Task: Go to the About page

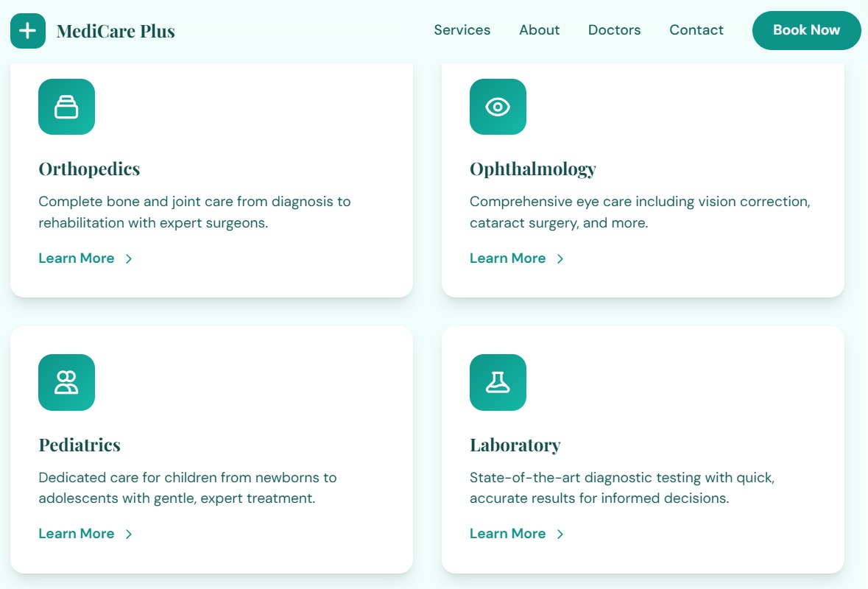Action: click(539, 30)
